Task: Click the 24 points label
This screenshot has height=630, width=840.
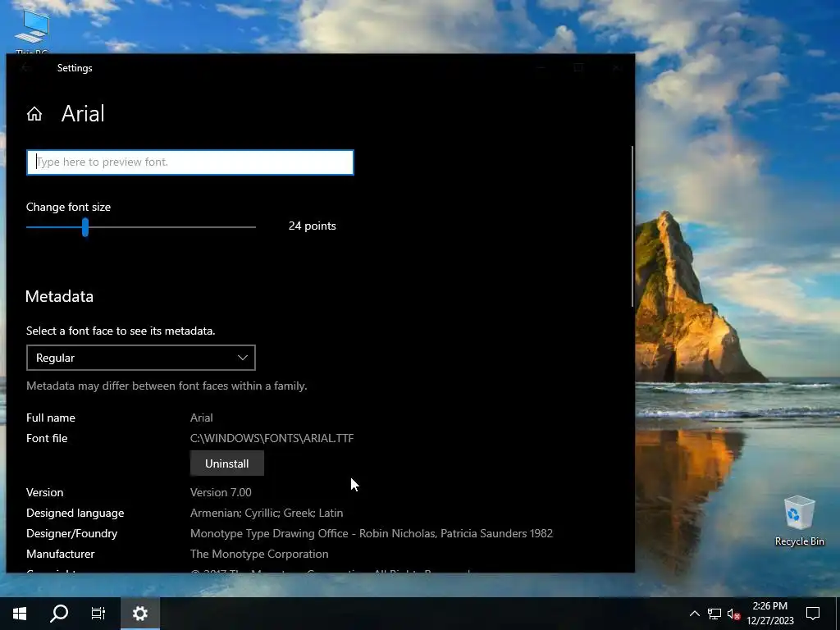Action: click(313, 226)
